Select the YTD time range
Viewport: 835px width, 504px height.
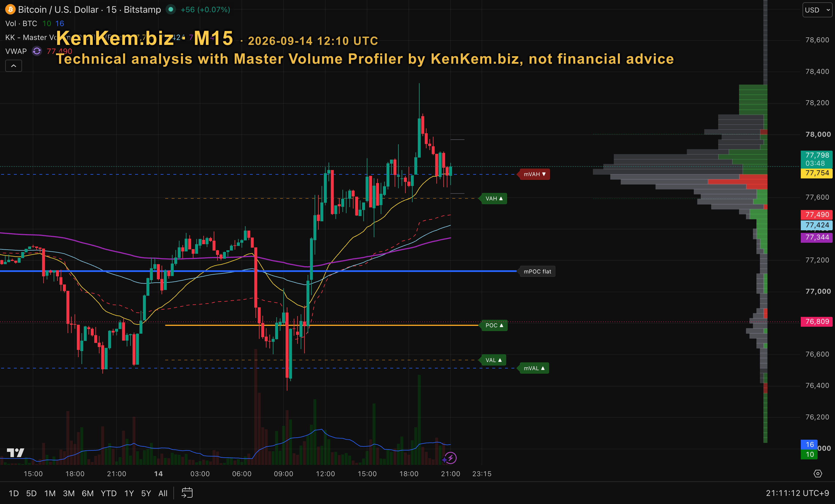click(x=108, y=494)
